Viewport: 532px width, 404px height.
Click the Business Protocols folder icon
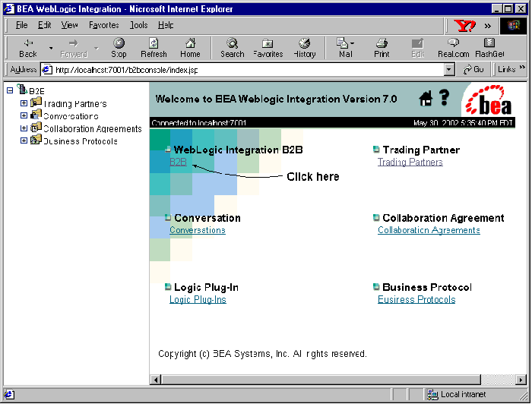[36, 140]
